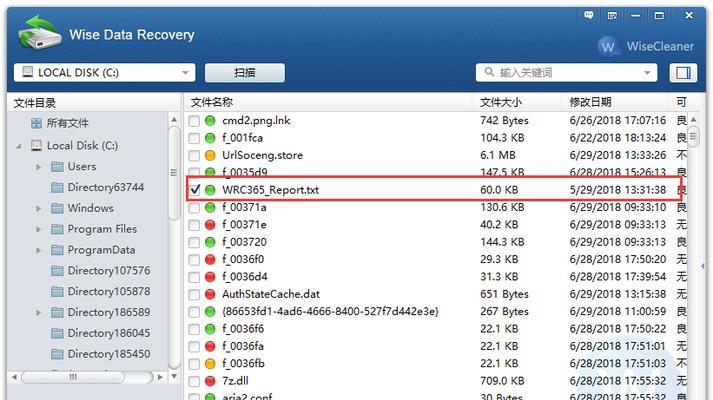Viewport: 713px width, 400px height.
Task: Open the title bar menu icon beside minimize
Action: pyautogui.click(x=612, y=16)
